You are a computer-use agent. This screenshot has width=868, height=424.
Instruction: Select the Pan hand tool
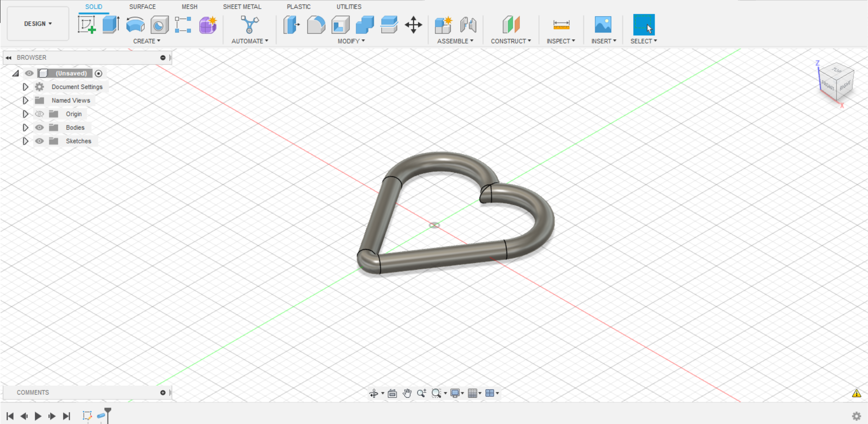(x=407, y=393)
